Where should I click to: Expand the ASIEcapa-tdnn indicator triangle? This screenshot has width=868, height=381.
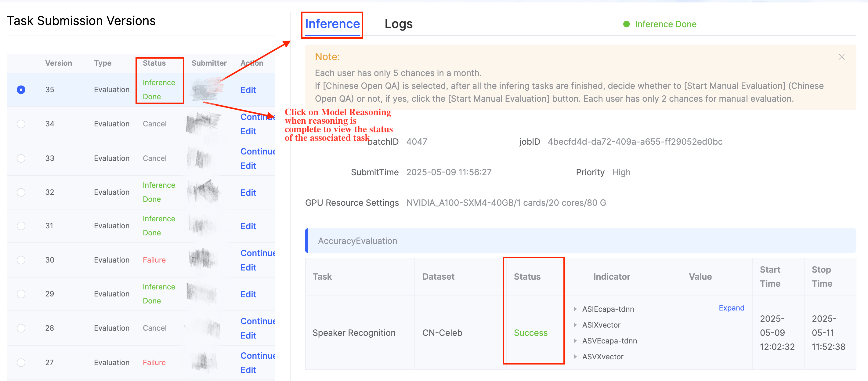575,309
